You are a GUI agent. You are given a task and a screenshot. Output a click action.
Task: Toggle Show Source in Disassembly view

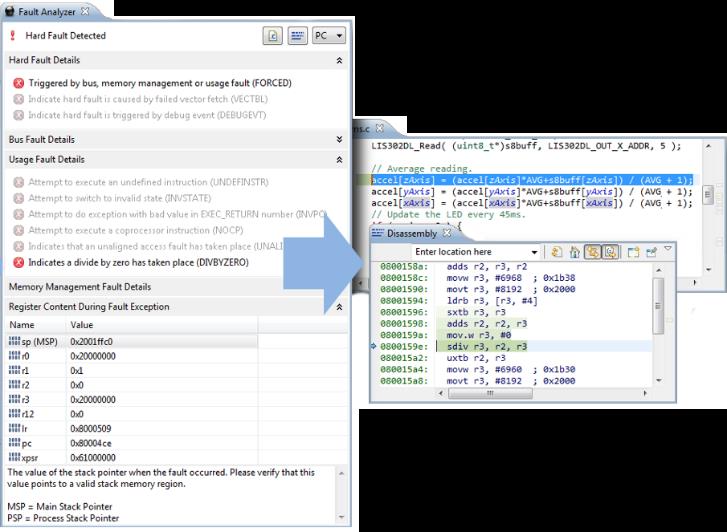click(x=609, y=252)
